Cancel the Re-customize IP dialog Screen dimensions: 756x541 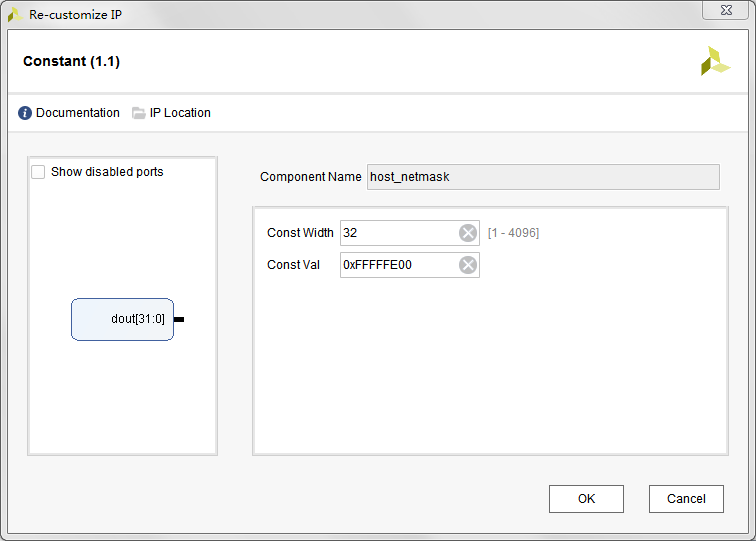686,499
